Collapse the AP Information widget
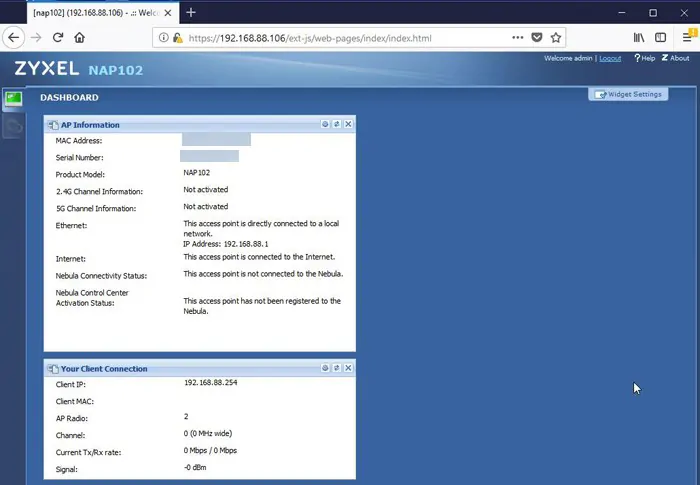 tap(325, 125)
